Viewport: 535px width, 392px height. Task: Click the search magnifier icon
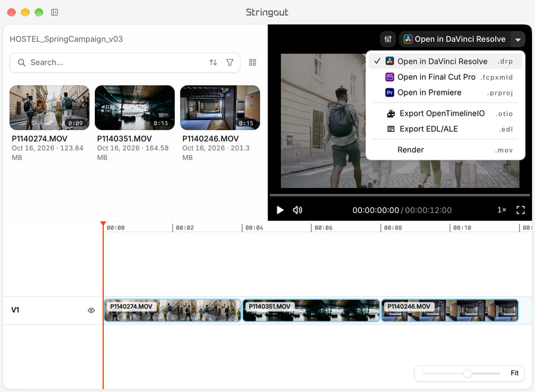[x=21, y=63]
